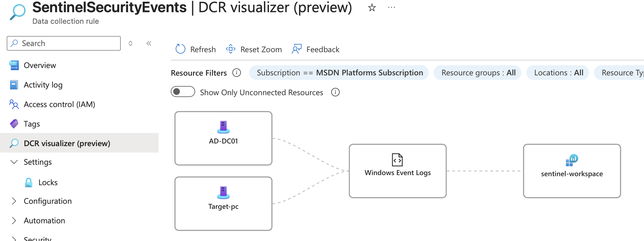Expand the Automation section
This screenshot has height=241, width=644.
[x=14, y=221]
